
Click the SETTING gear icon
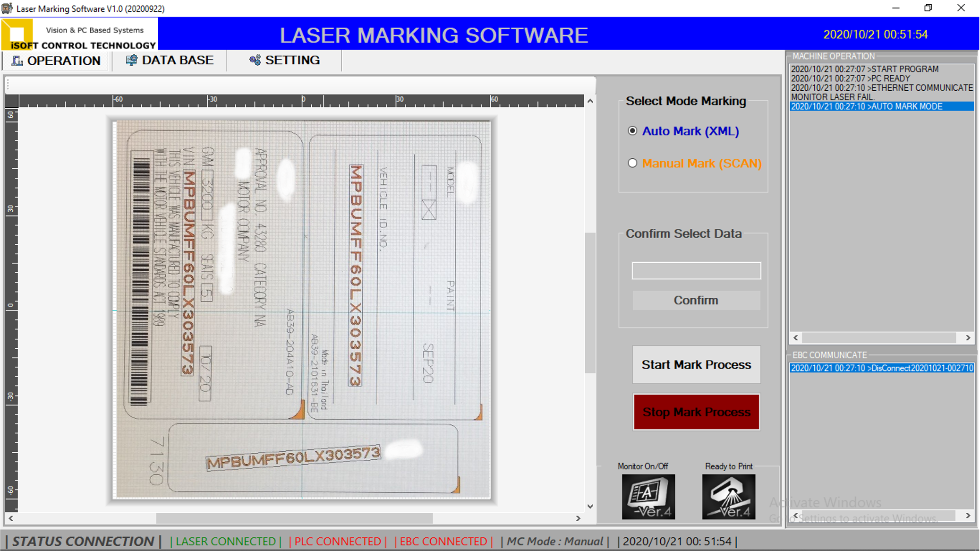click(256, 60)
